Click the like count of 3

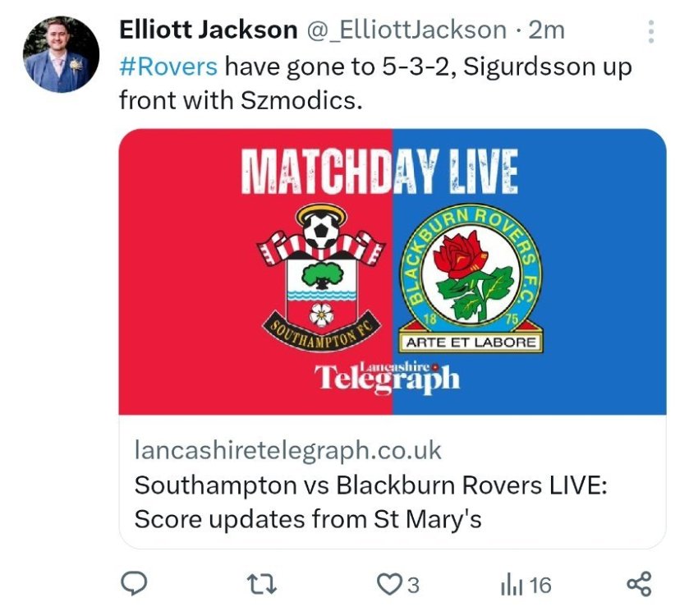pyautogui.click(x=412, y=585)
